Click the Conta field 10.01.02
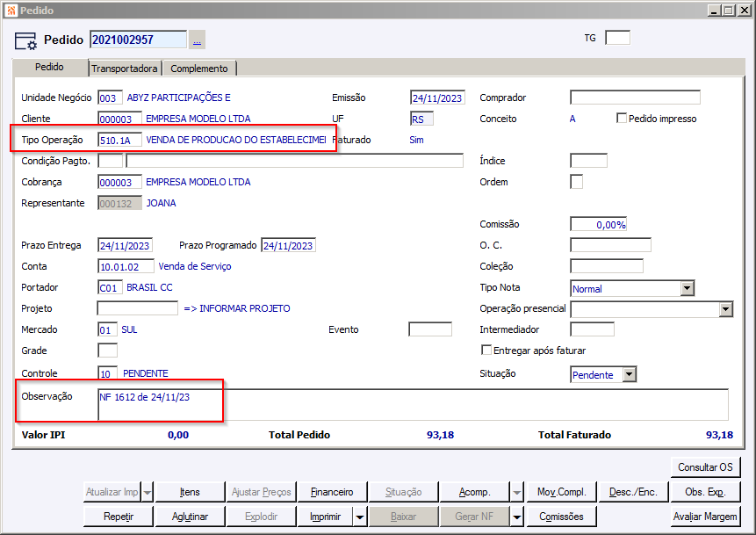The width and height of the screenshot is (756, 535). tap(126, 266)
